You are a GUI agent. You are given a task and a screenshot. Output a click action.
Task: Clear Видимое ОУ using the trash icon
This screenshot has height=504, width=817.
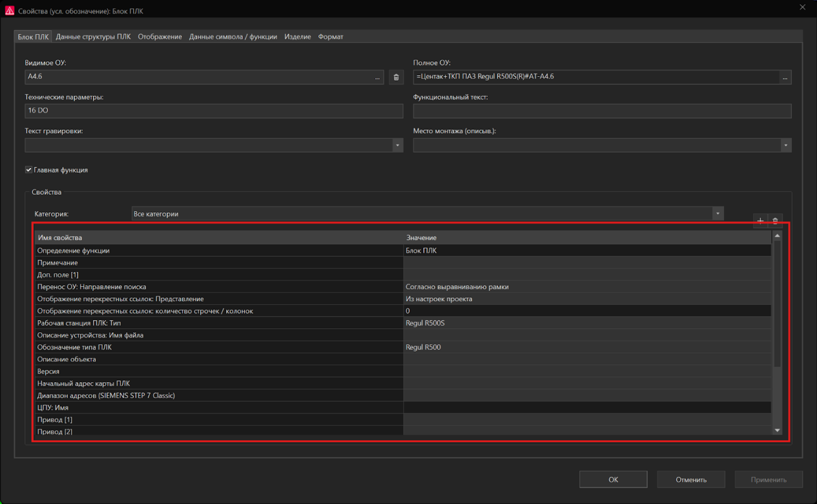pos(396,77)
